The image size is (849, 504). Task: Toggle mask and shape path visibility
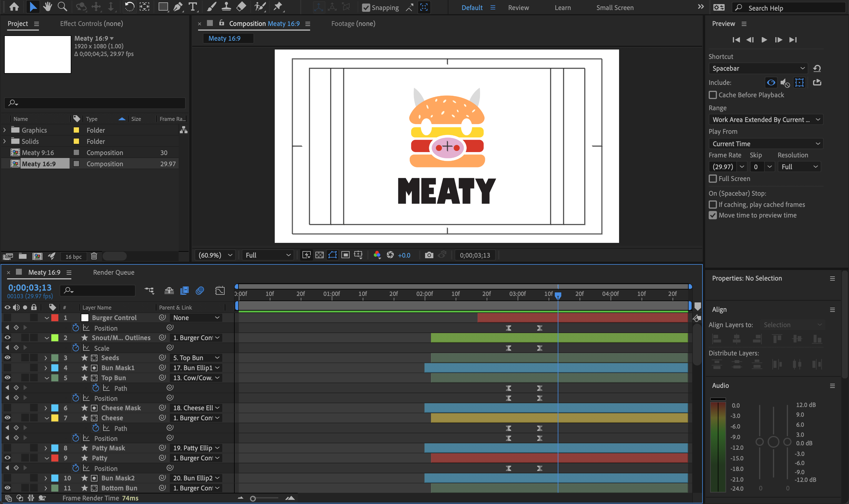point(333,255)
